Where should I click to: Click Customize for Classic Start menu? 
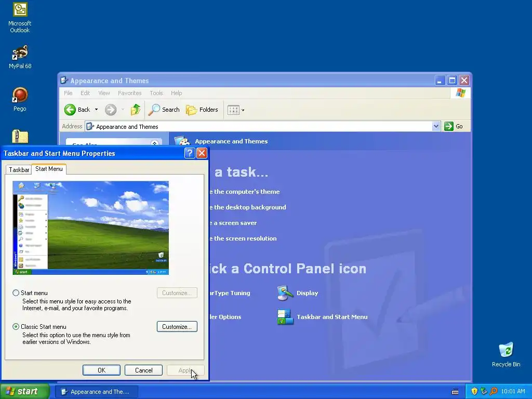177,327
